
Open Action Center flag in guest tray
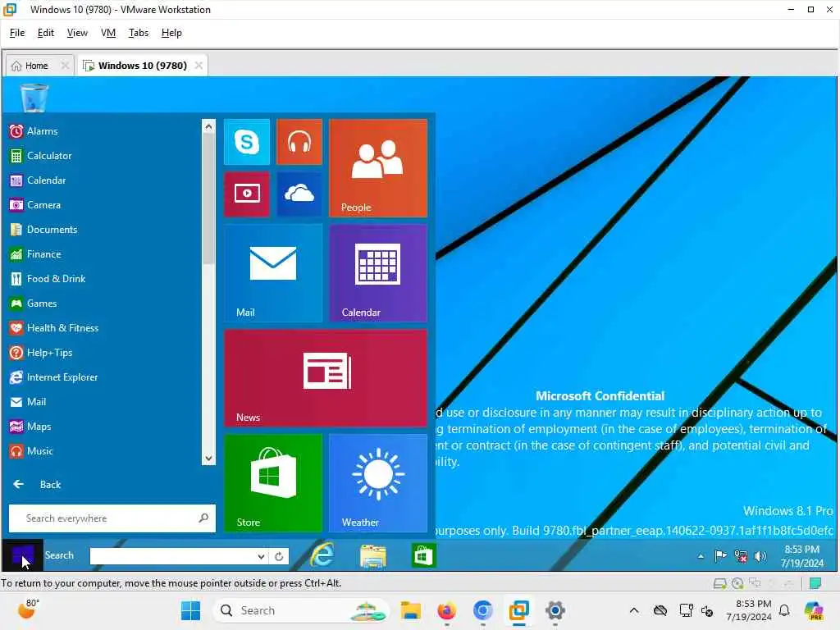(x=720, y=556)
